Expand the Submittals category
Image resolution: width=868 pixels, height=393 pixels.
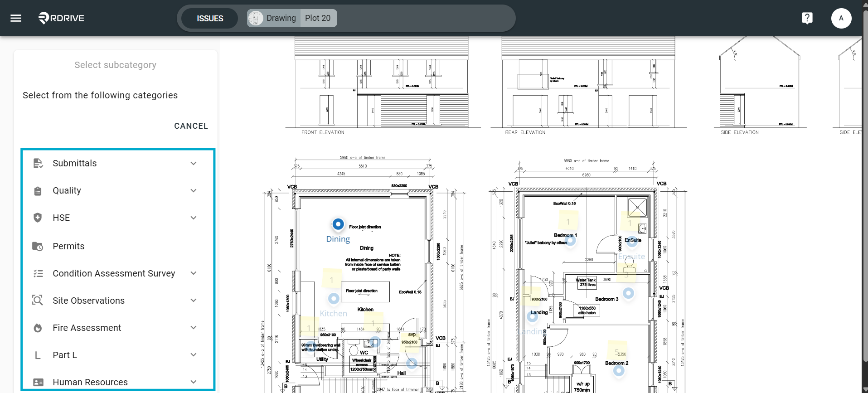click(x=194, y=163)
